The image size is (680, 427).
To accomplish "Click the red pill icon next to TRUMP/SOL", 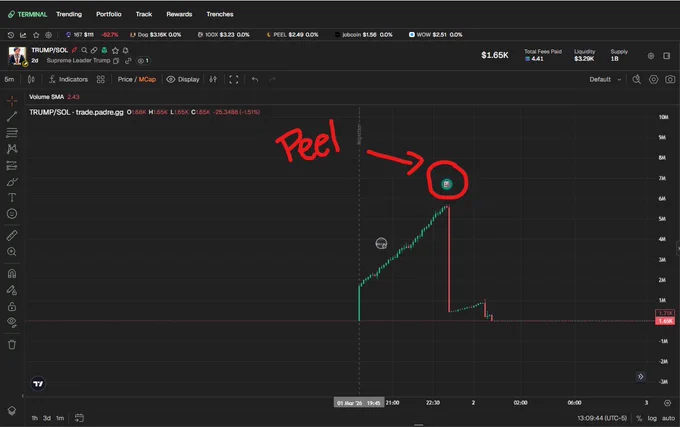I will click(75, 50).
